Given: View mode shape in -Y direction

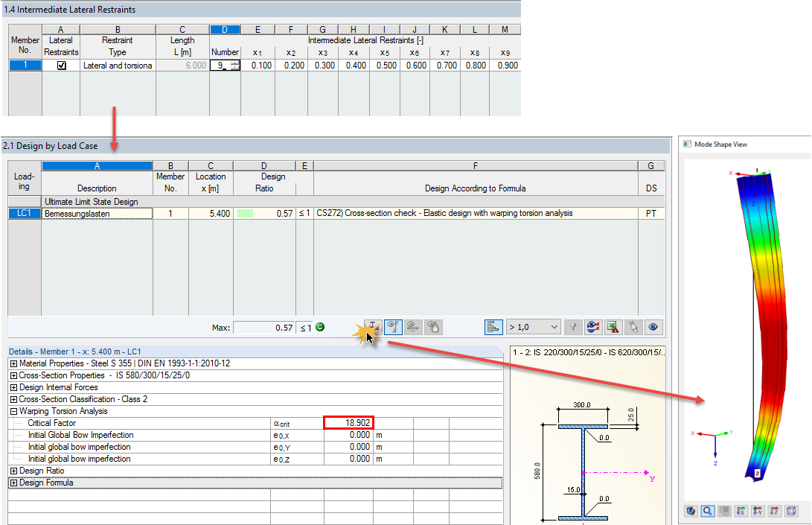Looking at the screenshot, I should pos(758,511).
